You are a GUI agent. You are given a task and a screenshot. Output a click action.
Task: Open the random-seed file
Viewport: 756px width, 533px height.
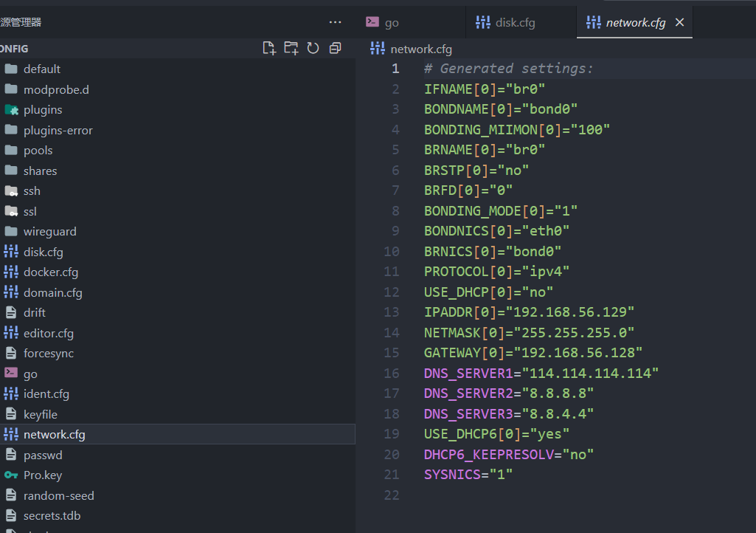(178, 495)
